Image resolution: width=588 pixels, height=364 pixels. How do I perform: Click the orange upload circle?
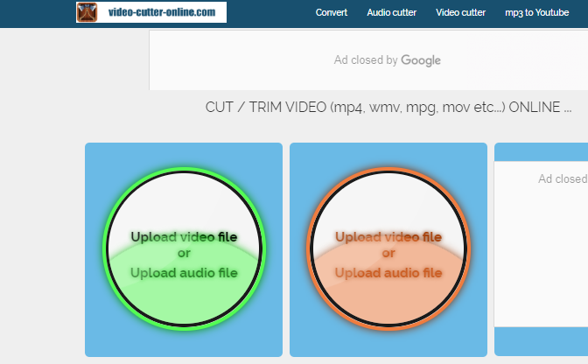388,248
